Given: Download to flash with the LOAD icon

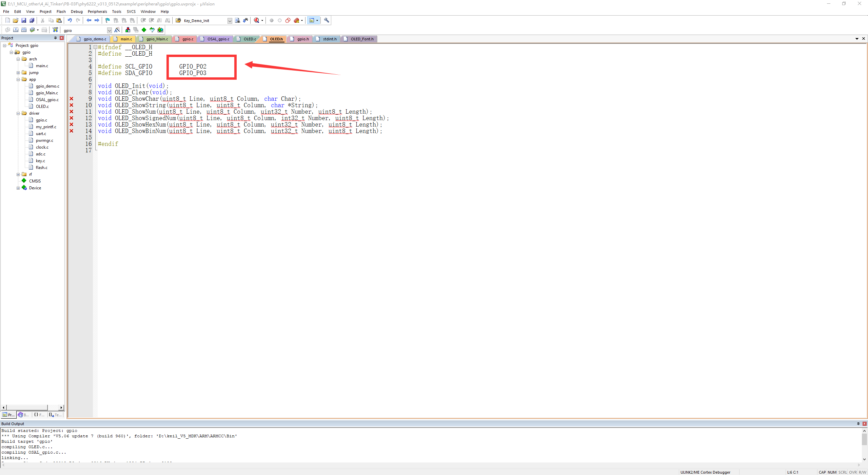Looking at the screenshot, I should point(55,30).
